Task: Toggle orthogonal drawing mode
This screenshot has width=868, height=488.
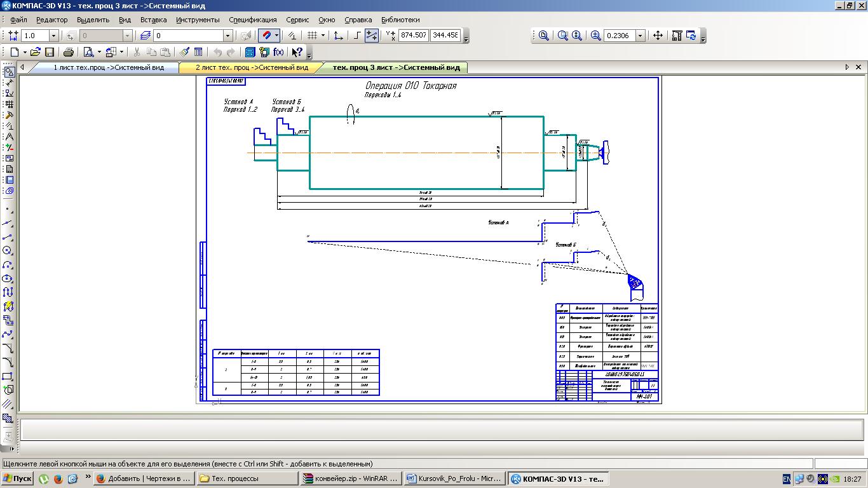Action: point(357,36)
